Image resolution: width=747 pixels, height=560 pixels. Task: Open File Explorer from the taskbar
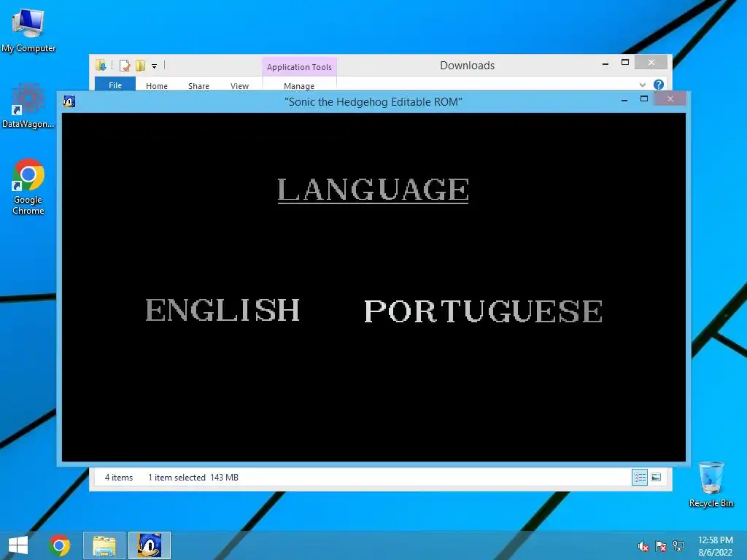[104, 545]
